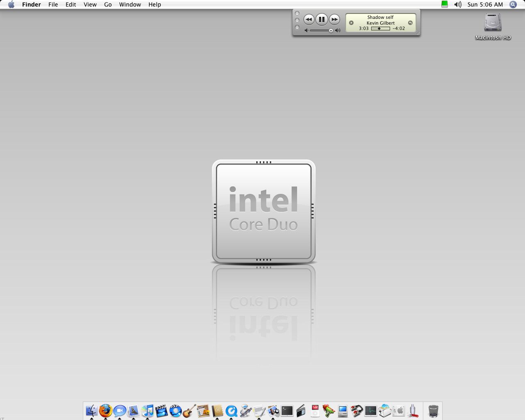Launch Firefox from the Dock
525x420 pixels.
click(105, 410)
